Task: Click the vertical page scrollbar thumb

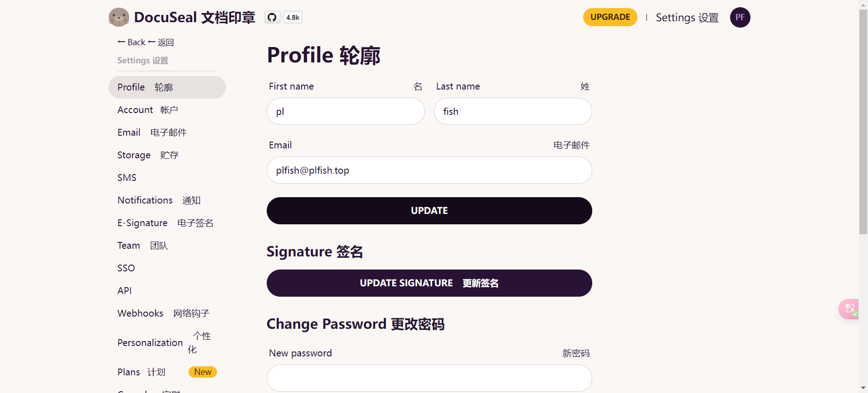Action: (x=863, y=122)
